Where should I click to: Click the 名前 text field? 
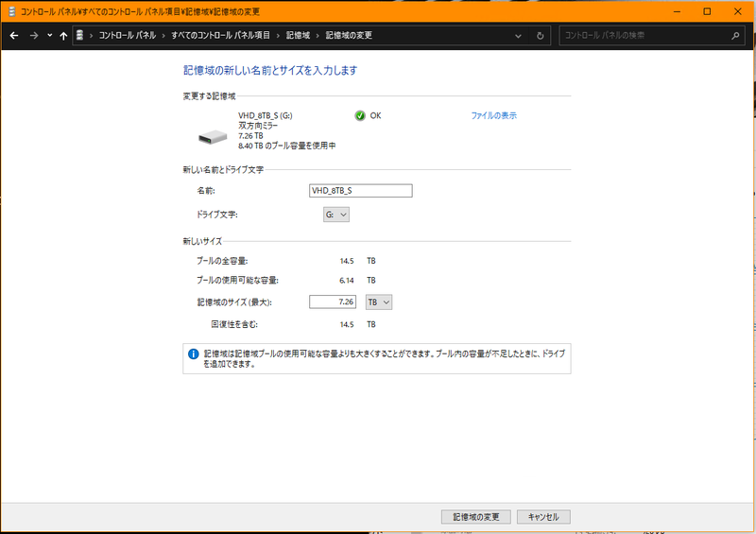361,190
